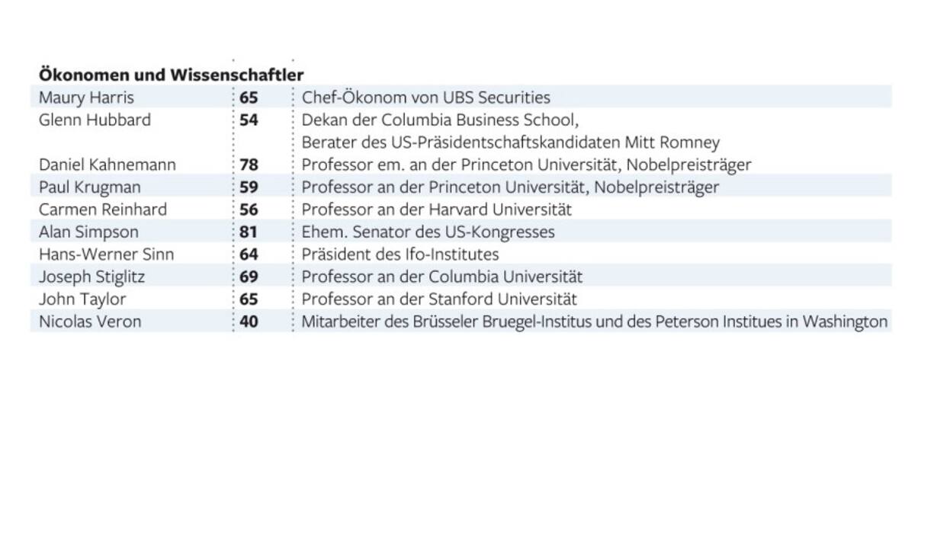Select Hans-Werner Sinn in the list
This screenshot has width=934, height=560.
pos(106,254)
